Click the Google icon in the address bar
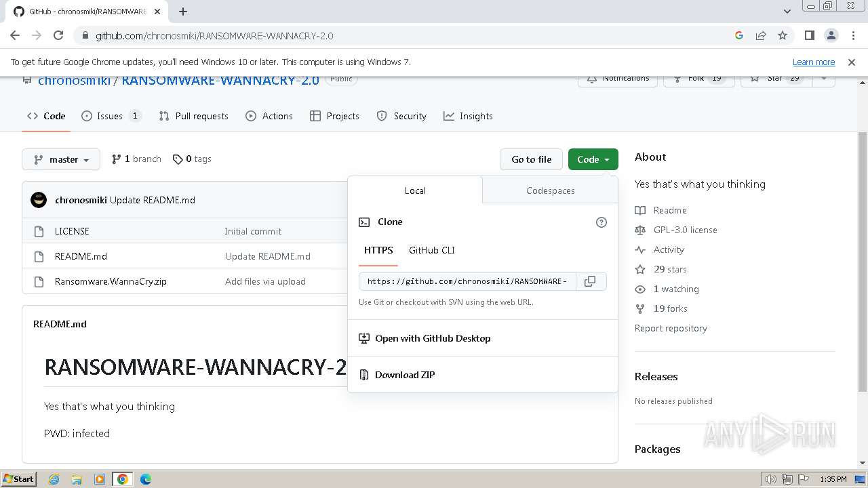868x488 pixels. pyautogui.click(x=739, y=35)
